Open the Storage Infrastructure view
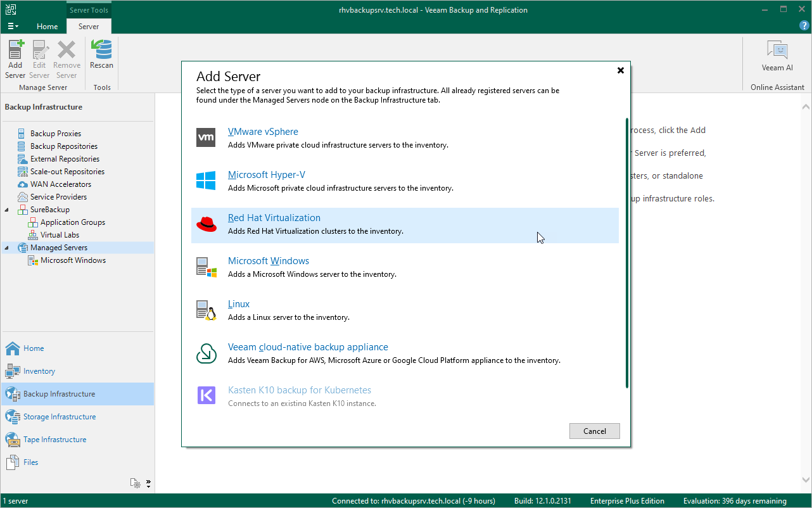This screenshot has height=508, width=812. point(60,417)
